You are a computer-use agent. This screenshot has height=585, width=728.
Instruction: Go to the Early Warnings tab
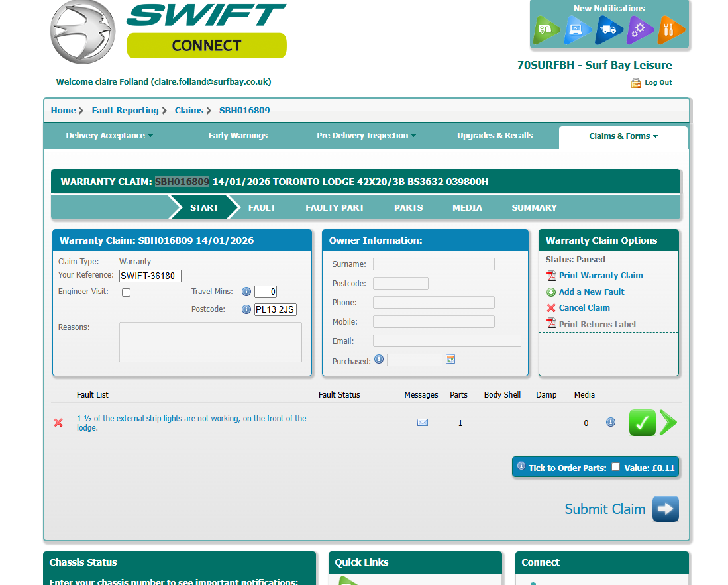point(238,136)
